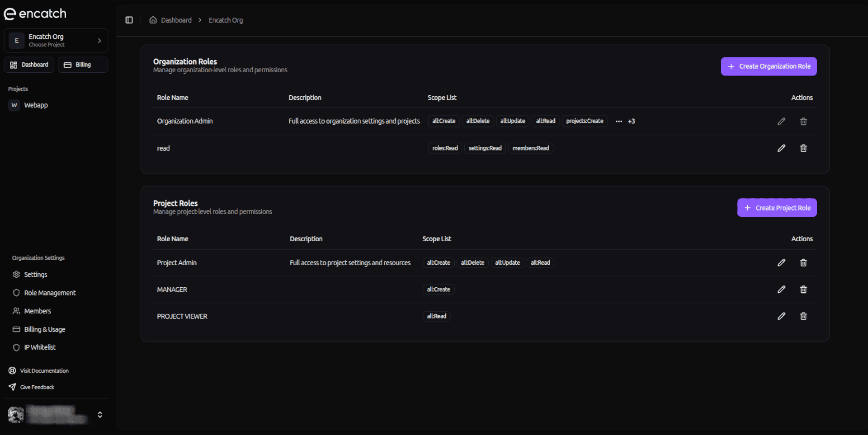The image size is (868, 435).
Task: Toggle the sidebar collapse control
Action: (129, 20)
